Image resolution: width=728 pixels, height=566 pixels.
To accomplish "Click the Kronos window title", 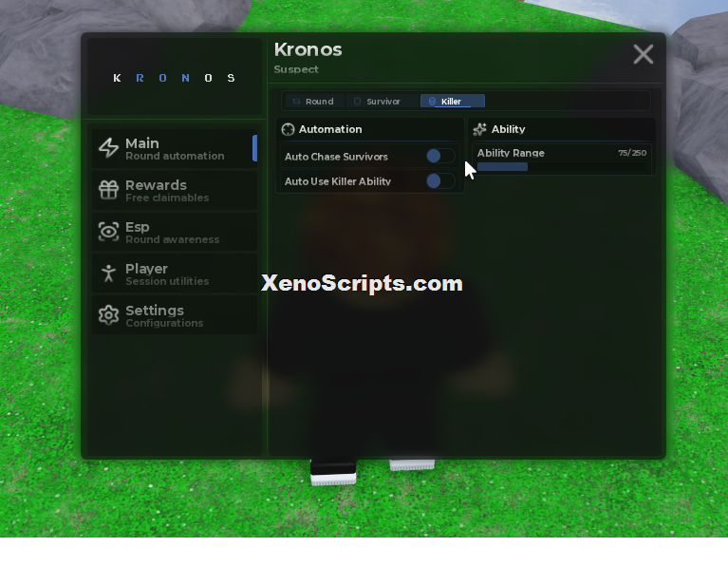I will click(308, 49).
